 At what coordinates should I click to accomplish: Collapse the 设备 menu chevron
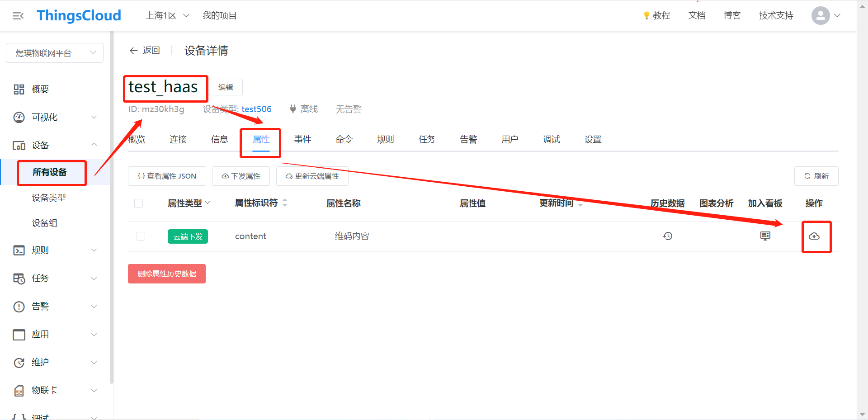pos(94,145)
